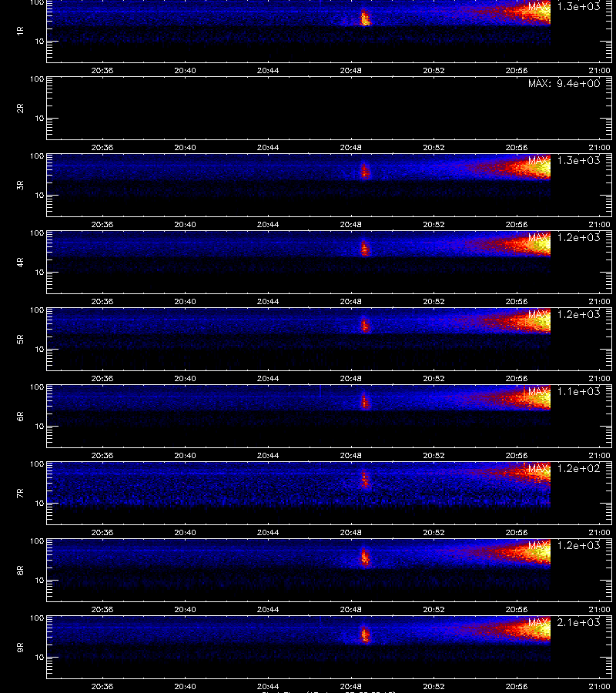Select the MAX 2.1e+03 value in panel 9R
This screenshot has height=693, width=616.
point(564,622)
